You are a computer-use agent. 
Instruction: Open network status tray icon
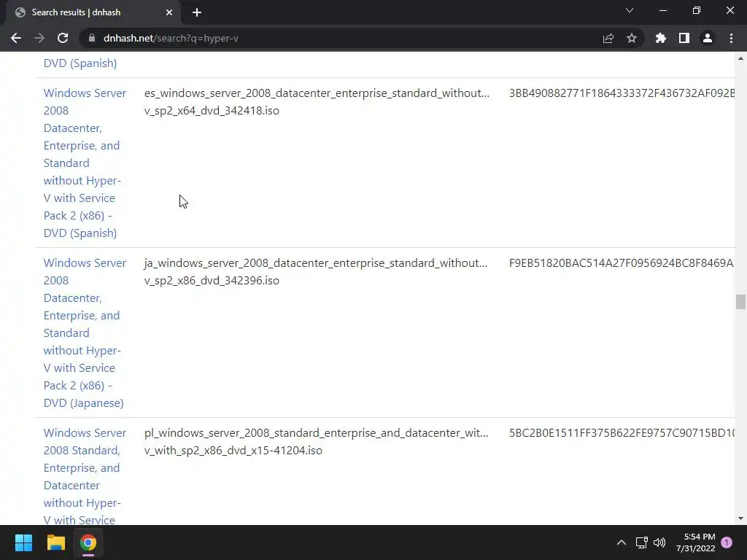(641, 542)
